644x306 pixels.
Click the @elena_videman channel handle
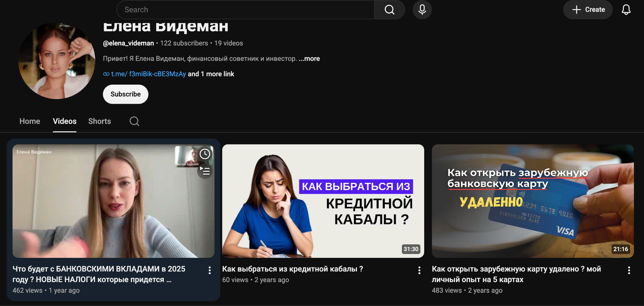tap(128, 43)
